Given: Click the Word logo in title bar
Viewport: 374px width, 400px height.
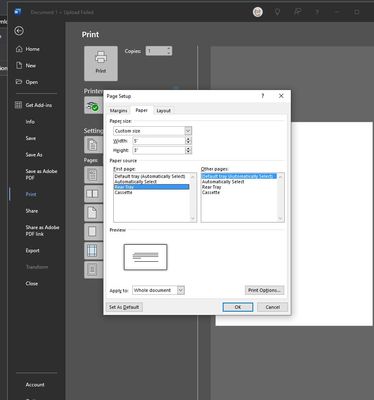Looking at the screenshot, I should coord(18,12).
